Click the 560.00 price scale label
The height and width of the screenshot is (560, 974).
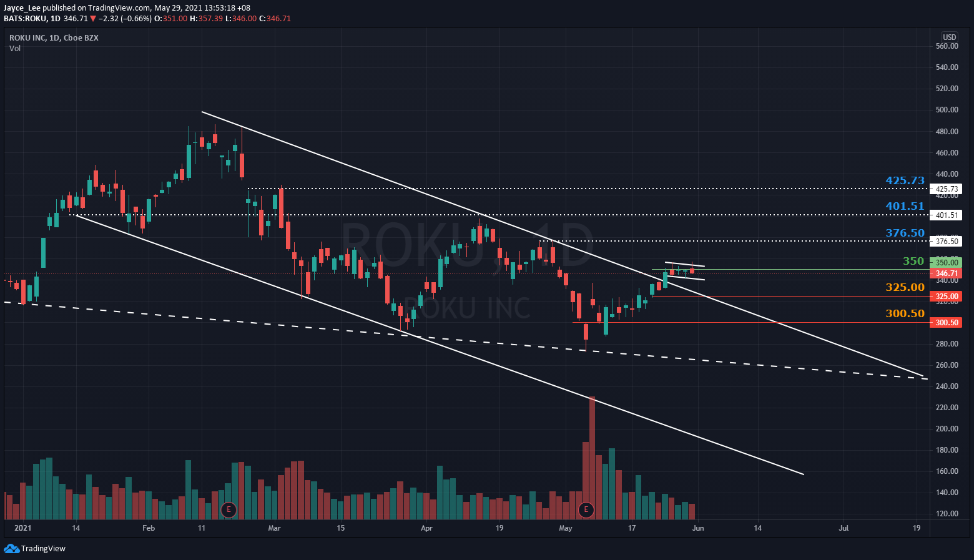(947, 46)
